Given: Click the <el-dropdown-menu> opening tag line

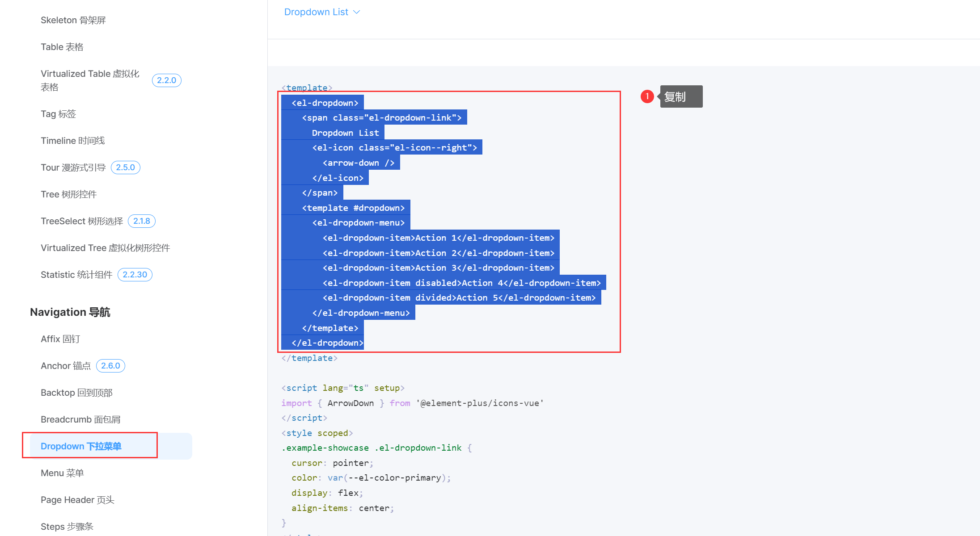Looking at the screenshot, I should 359,222.
